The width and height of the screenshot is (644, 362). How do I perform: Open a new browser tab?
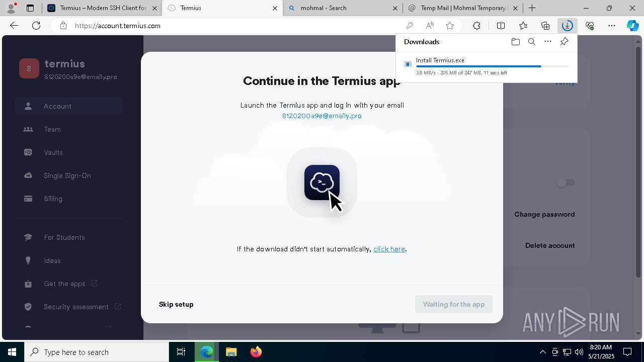[x=532, y=8]
